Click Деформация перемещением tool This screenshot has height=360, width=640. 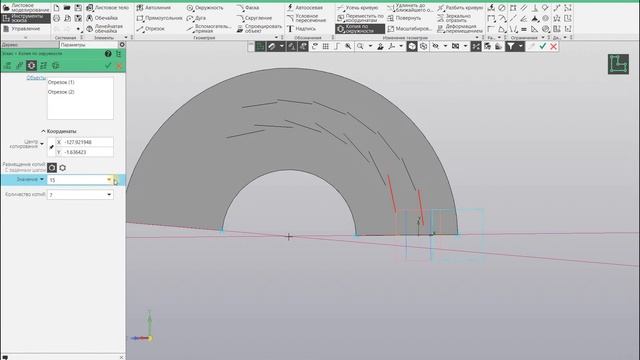(460, 29)
